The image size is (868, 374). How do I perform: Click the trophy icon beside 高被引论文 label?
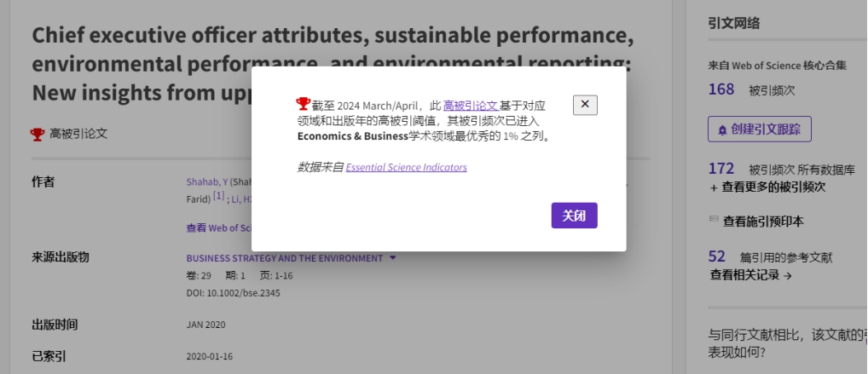(x=37, y=134)
